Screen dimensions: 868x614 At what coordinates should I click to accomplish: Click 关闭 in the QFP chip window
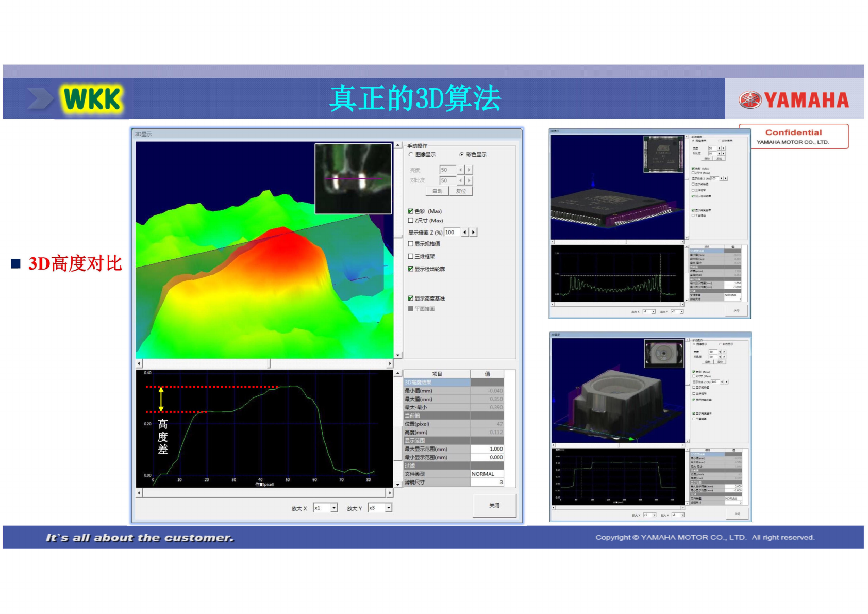click(x=737, y=310)
